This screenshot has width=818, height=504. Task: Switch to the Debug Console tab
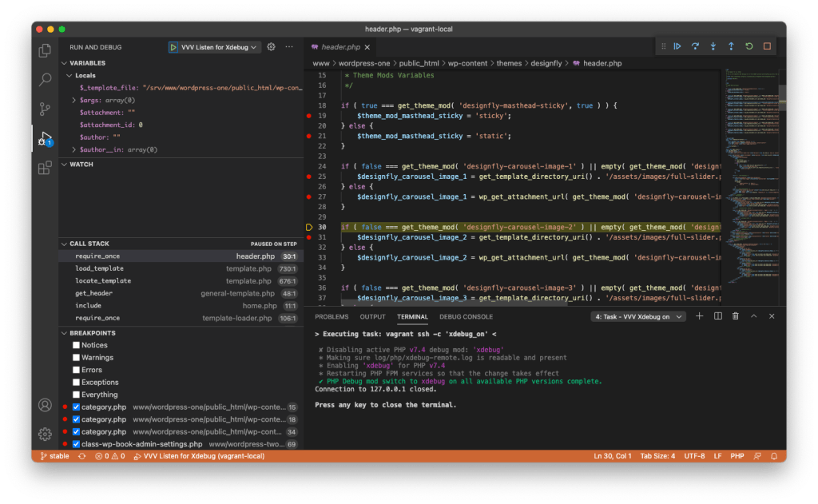tap(466, 317)
